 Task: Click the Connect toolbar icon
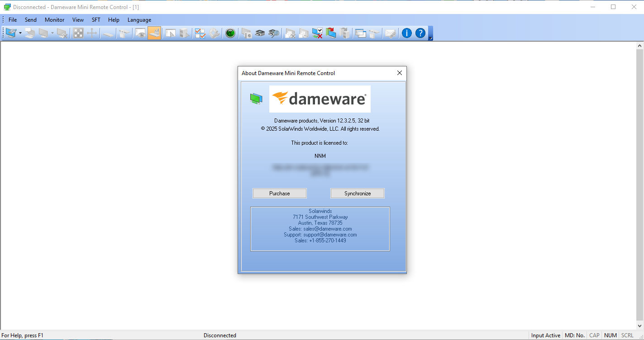pyautogui.click(x=11, y=33)
